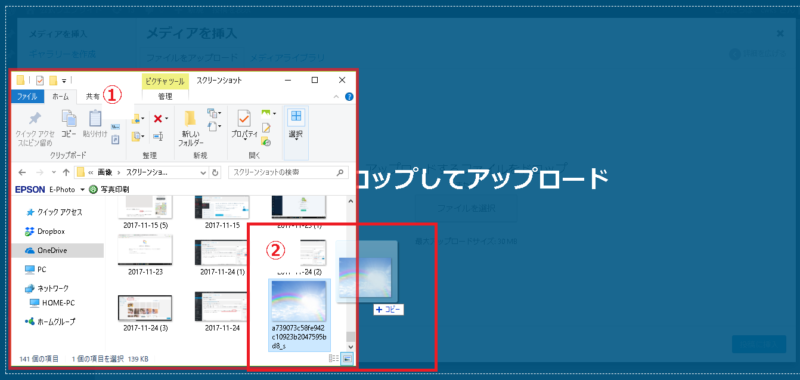This screenshot has height=380, width=800.
Task: Switch to メディアライブラリ tab in background dialog
Action: pyautogui.click(x=286, y=57)
